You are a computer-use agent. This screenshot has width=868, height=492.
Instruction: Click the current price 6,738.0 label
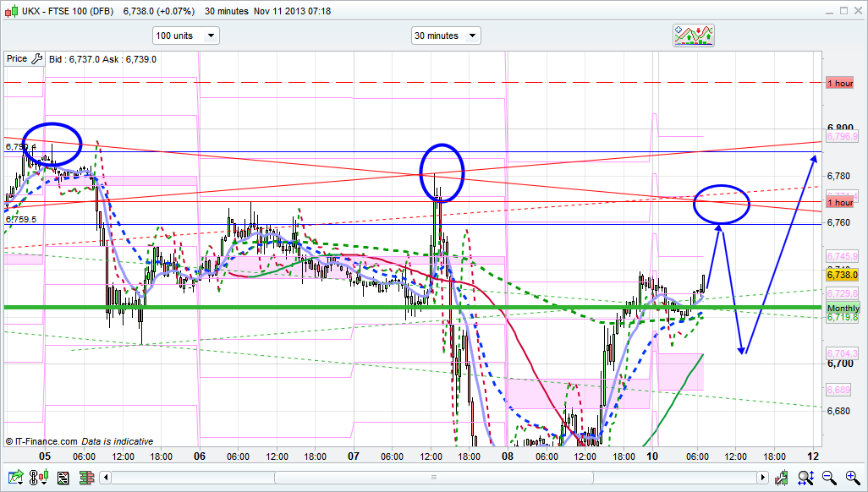(843, 275)
